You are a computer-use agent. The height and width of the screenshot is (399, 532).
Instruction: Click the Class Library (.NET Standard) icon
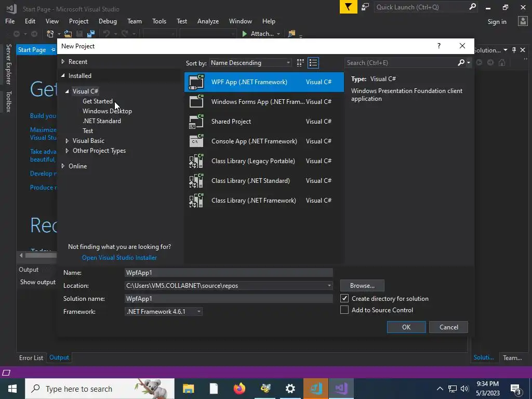point(196,180)
